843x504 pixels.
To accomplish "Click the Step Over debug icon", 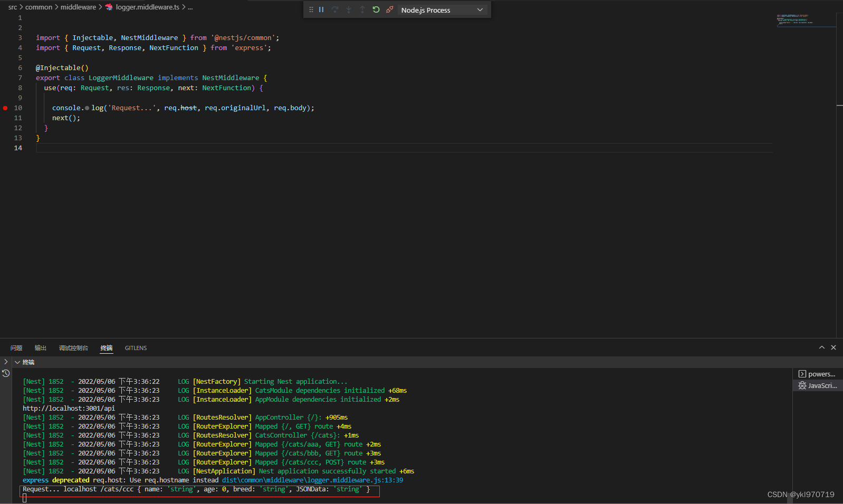I will coord(335,9).
